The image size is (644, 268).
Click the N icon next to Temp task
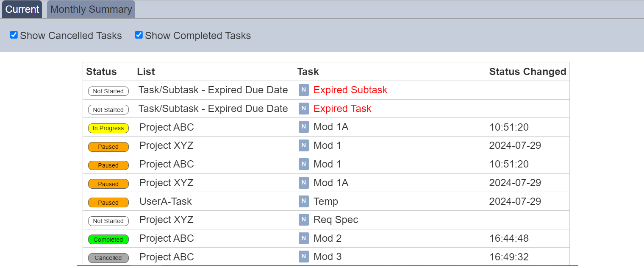coord(303,201)
